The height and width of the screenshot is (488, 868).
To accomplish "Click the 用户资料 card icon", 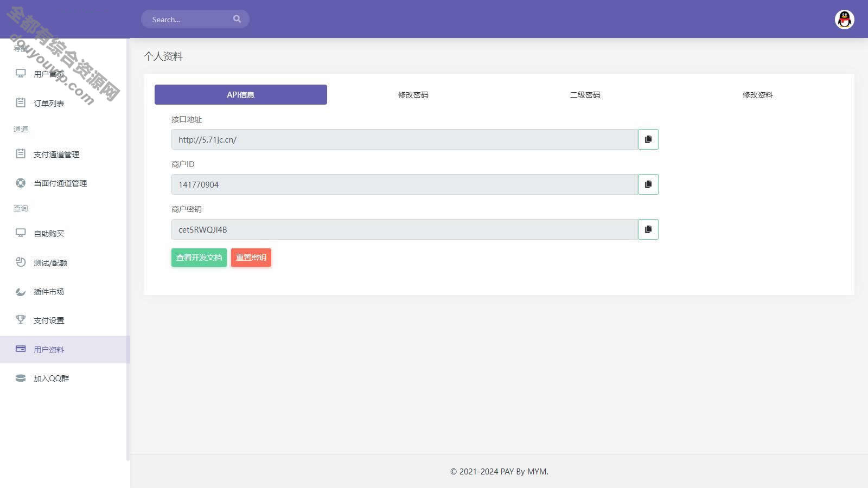I will coord(21,349).
